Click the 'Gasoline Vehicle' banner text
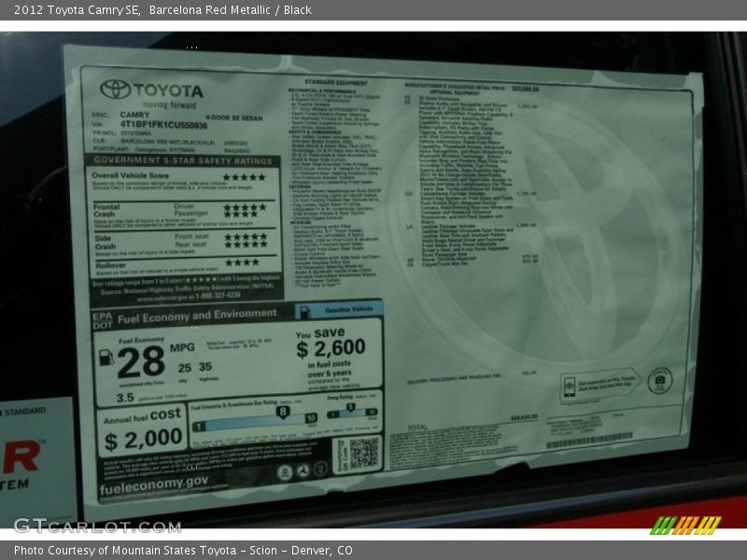Image resolution: width=747 pixels, height=560 pixels. (x=348, y=310)
